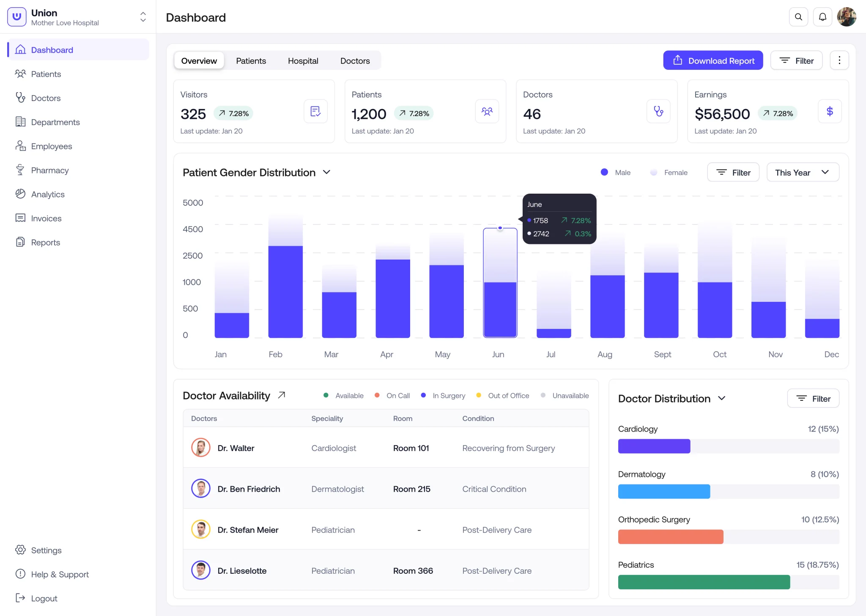Expand Doctor Distribution chevron

(x=722, y=398)
